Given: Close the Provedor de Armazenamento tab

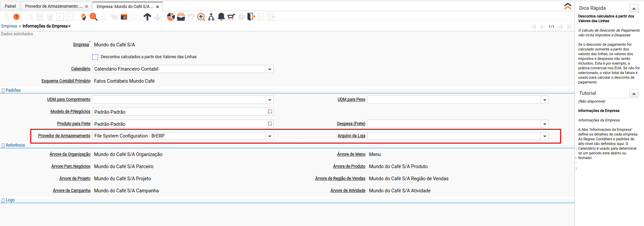Looking at the screenshot, I should click(86, 6).
